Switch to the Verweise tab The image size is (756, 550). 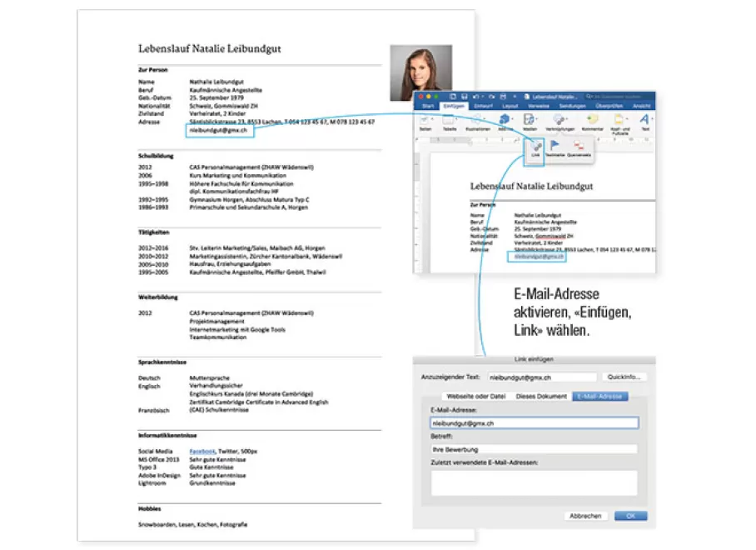click(x=539, y=106)
